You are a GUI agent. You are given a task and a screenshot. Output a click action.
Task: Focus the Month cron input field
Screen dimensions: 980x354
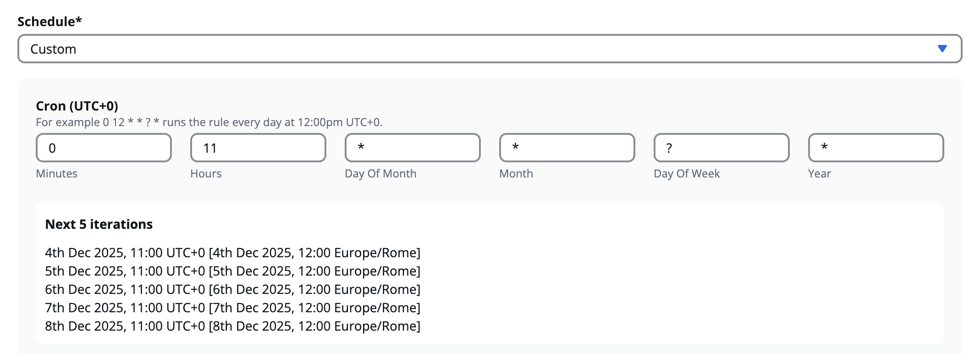pyautogui.click(x=567, y=148)
